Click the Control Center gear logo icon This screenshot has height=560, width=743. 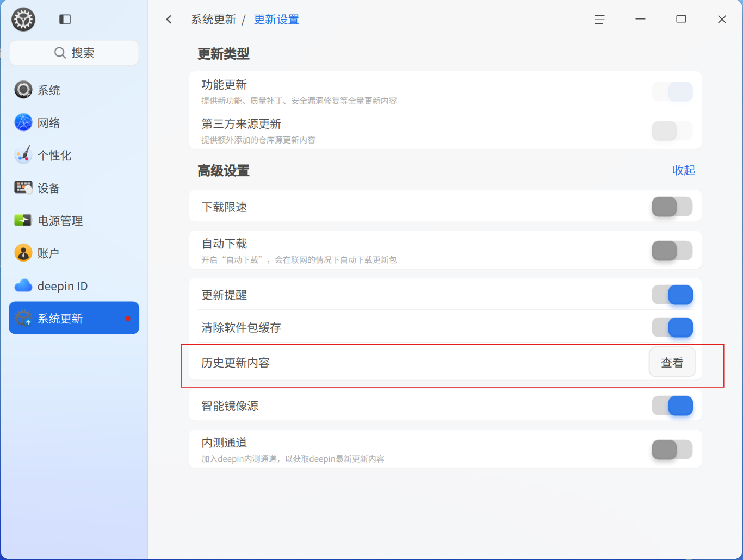[x=23, y=20]
